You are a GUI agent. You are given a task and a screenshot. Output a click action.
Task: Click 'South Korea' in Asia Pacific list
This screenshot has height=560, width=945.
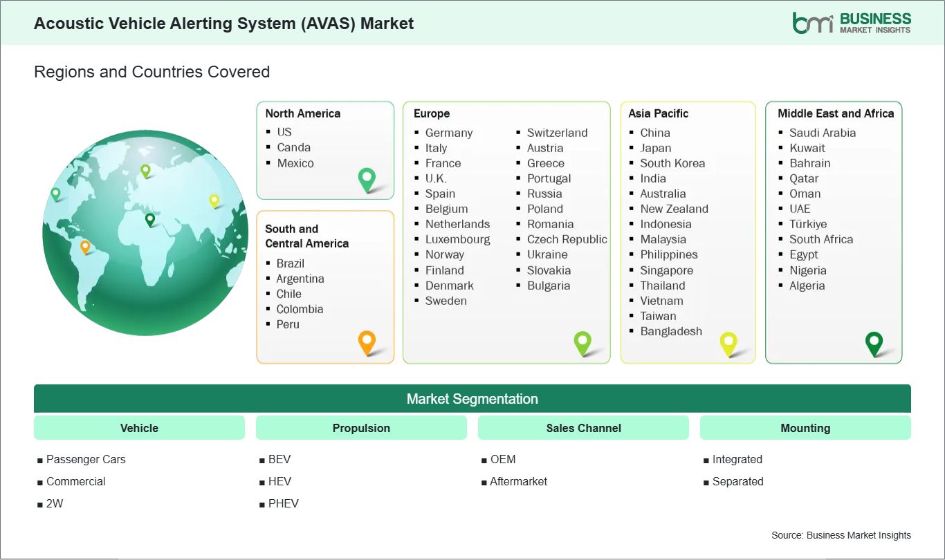(x=672, y=163)
